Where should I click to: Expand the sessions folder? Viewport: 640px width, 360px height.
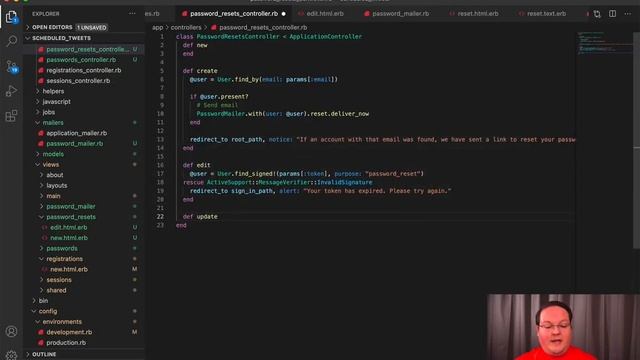(59, 280)
